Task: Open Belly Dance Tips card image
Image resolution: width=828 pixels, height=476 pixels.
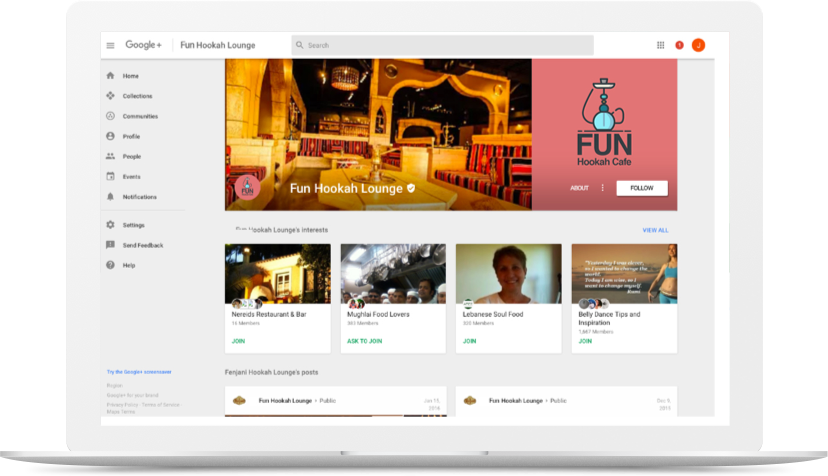Action: pos(624,273)
